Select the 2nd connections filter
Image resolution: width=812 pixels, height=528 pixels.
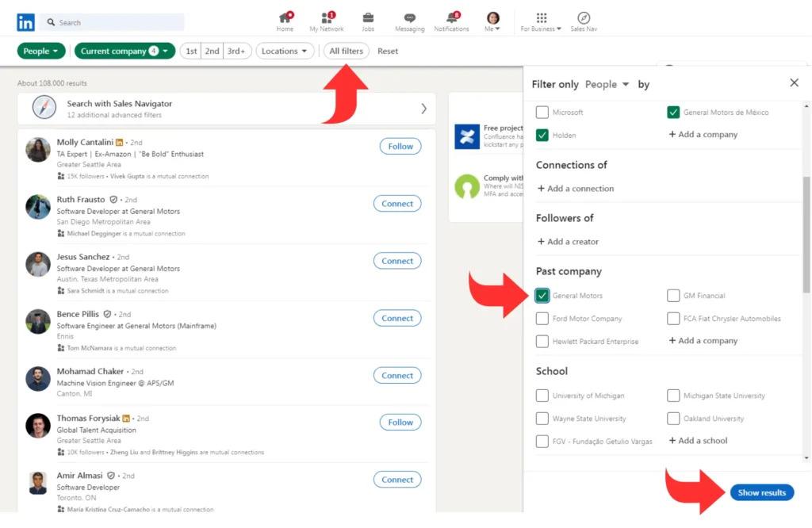point(213,51)
